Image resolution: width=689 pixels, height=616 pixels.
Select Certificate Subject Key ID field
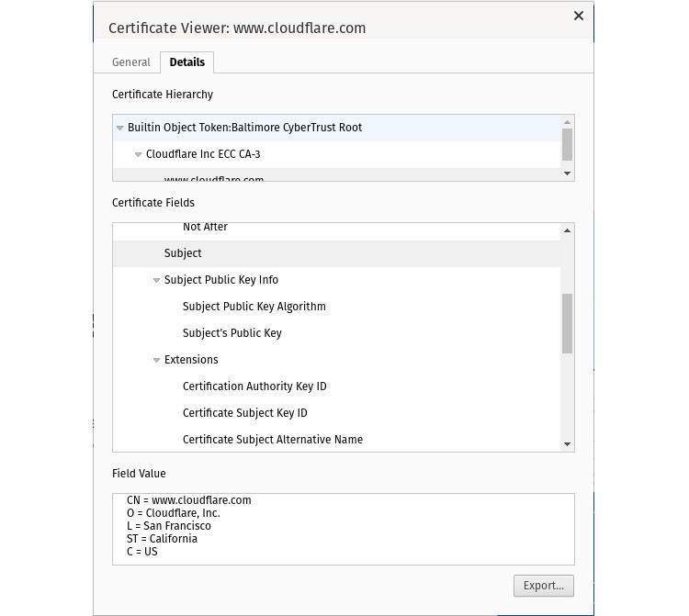(x=336, y=413)
